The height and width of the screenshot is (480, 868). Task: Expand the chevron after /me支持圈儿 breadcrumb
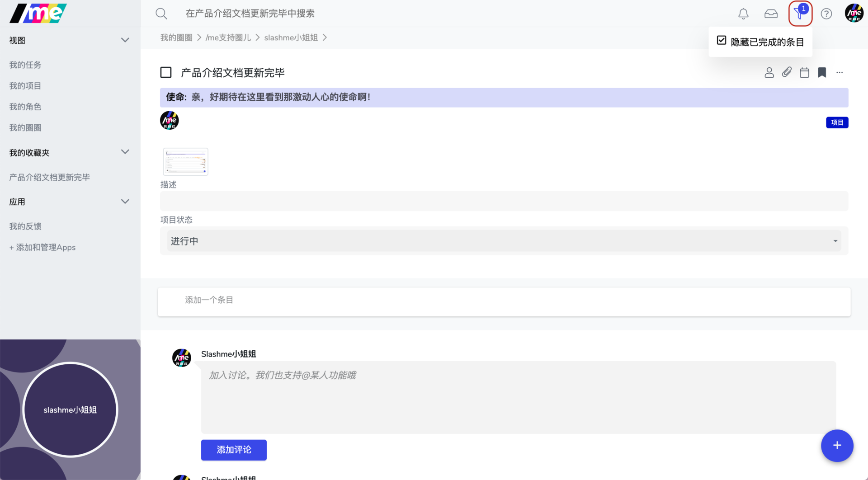pos(258,38)
